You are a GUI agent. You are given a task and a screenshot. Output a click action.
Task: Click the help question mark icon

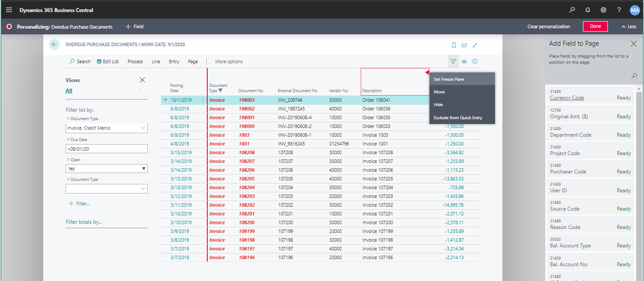click(x=619, y=10)
